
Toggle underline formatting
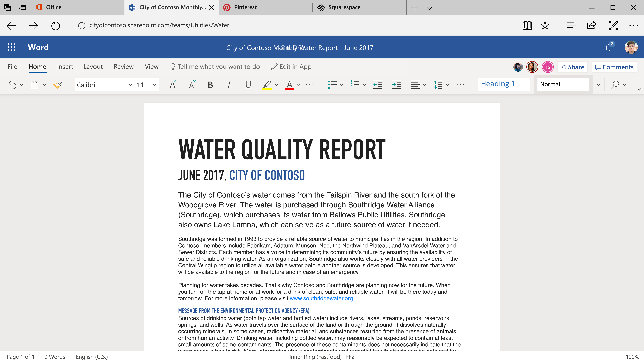pos(248,85)
